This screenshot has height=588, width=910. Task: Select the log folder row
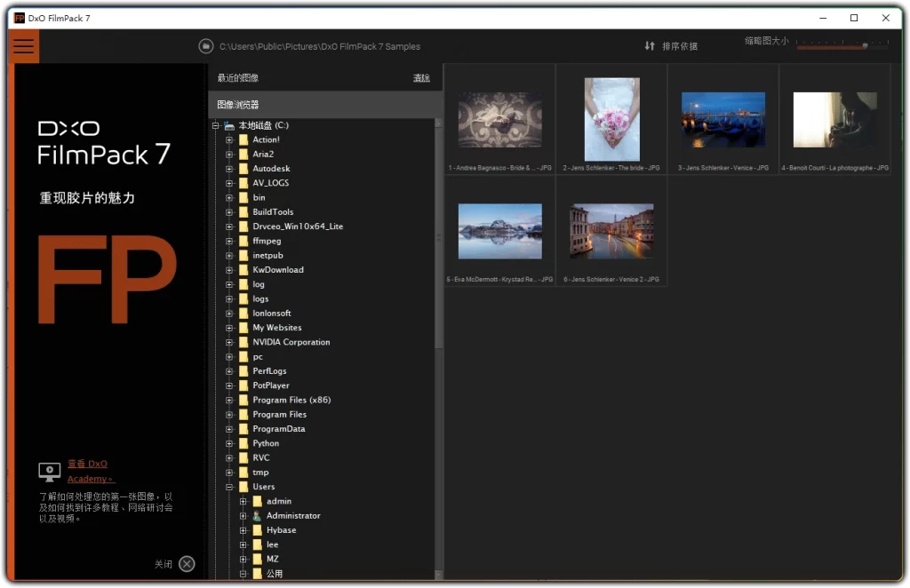point(259,284)
